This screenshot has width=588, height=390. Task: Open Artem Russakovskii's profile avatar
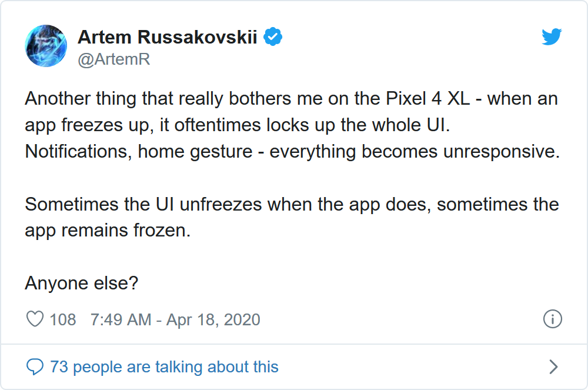pos(46,46)
